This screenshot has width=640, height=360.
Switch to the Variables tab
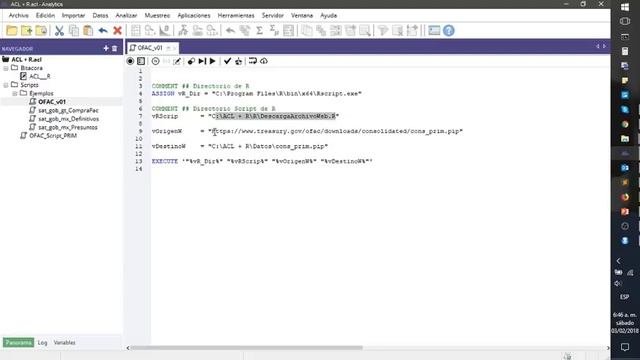[x=64, y=342]
